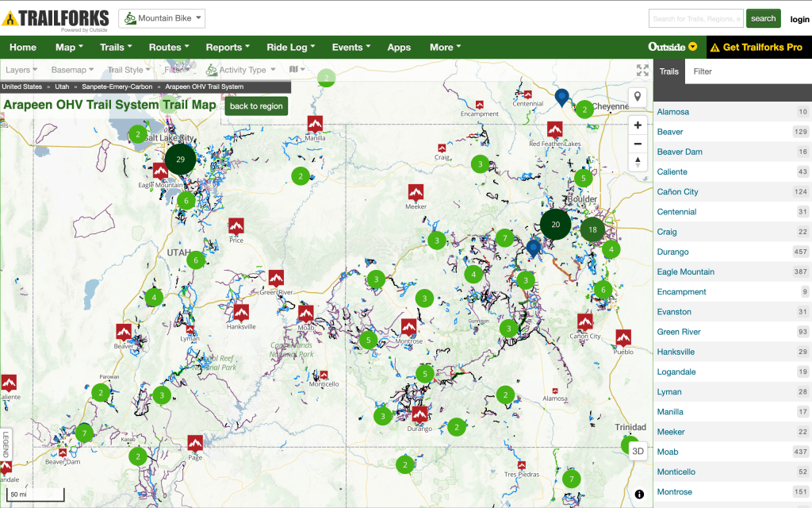Click the cluster marker labeled 29
The height and width of the screenshot is (508, 812).
coord(181,160)
